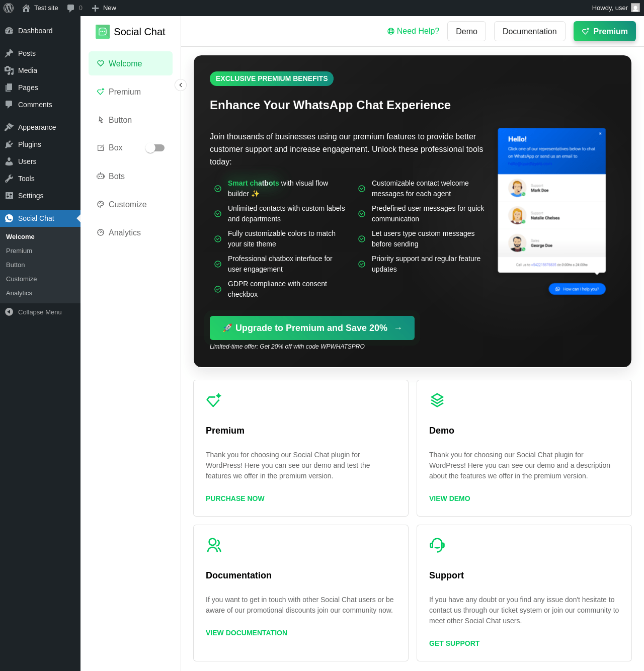Screen dimensions: 644x671
Task: Click the GDPR compliance feature text
Action: click(x=277, y=289)
